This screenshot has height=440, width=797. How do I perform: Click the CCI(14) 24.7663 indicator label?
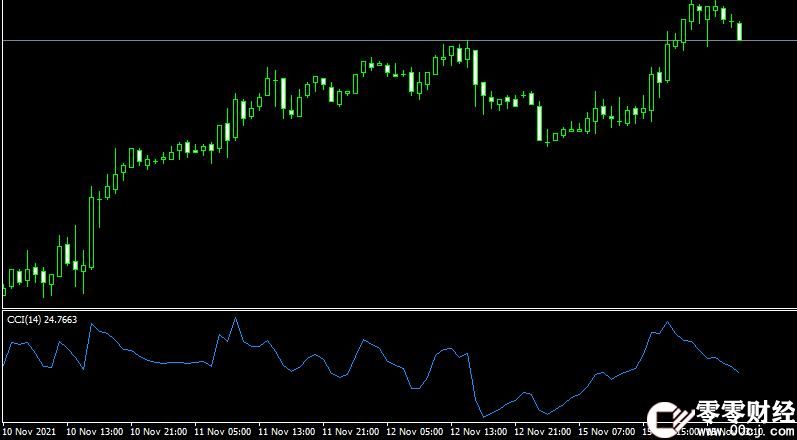(x=42, y=320)
